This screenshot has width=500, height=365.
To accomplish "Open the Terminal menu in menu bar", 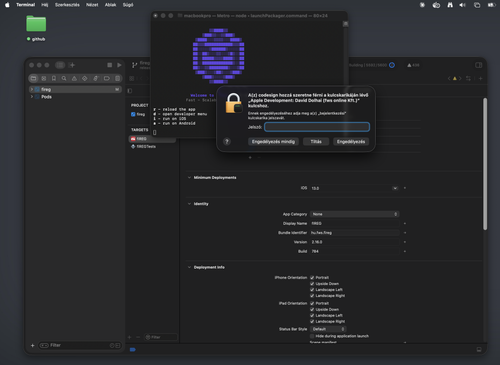I will click(x=26, y=5).
